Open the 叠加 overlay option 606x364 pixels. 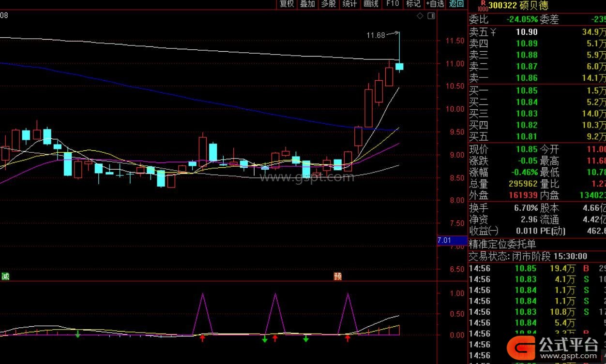307,4
